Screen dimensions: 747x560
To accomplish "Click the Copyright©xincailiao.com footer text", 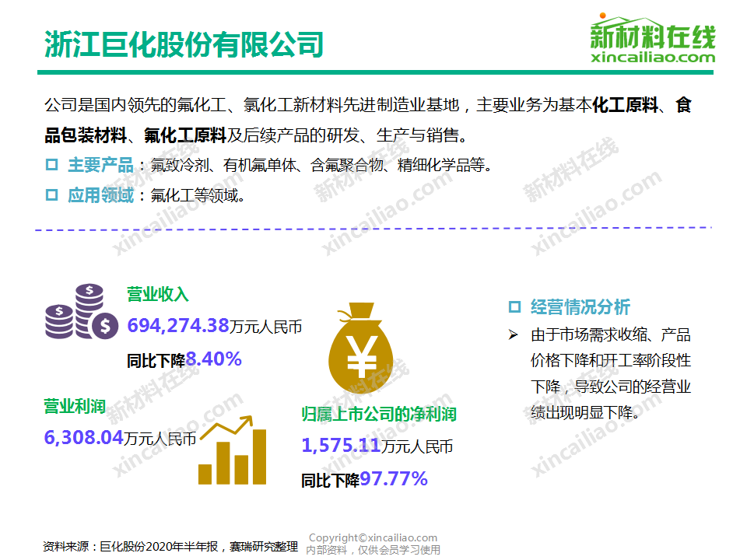I will (373, 537).
